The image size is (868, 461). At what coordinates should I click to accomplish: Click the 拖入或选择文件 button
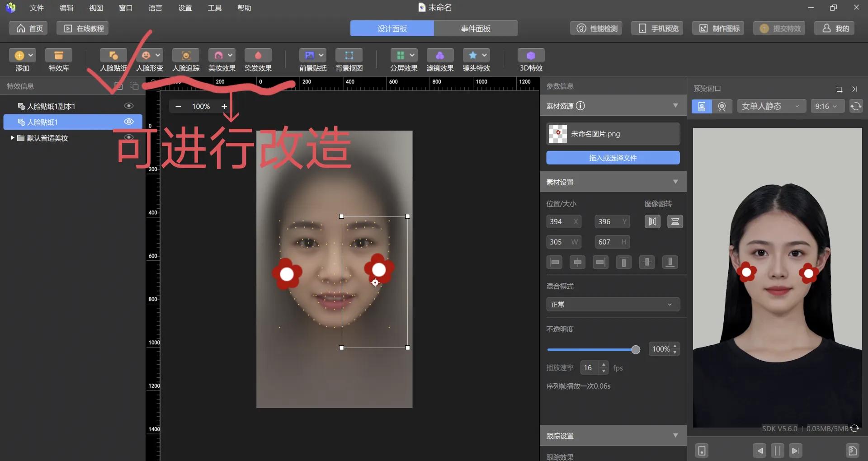tap(612, 158)
